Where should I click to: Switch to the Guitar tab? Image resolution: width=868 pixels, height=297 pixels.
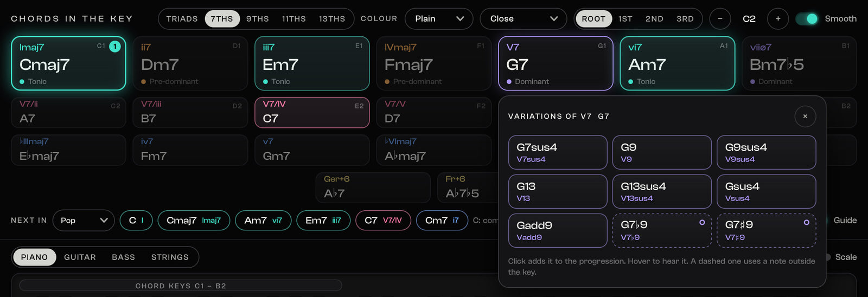click(x=80, y=257)
